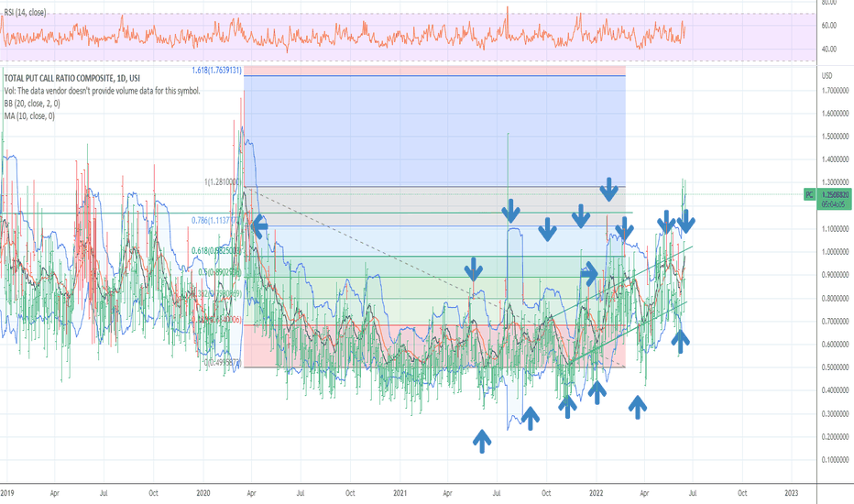Viewport: 854px width, 504px height.
Task: Click the 1(1.2810000) Fibonacci level label
Action: [222, 182]
